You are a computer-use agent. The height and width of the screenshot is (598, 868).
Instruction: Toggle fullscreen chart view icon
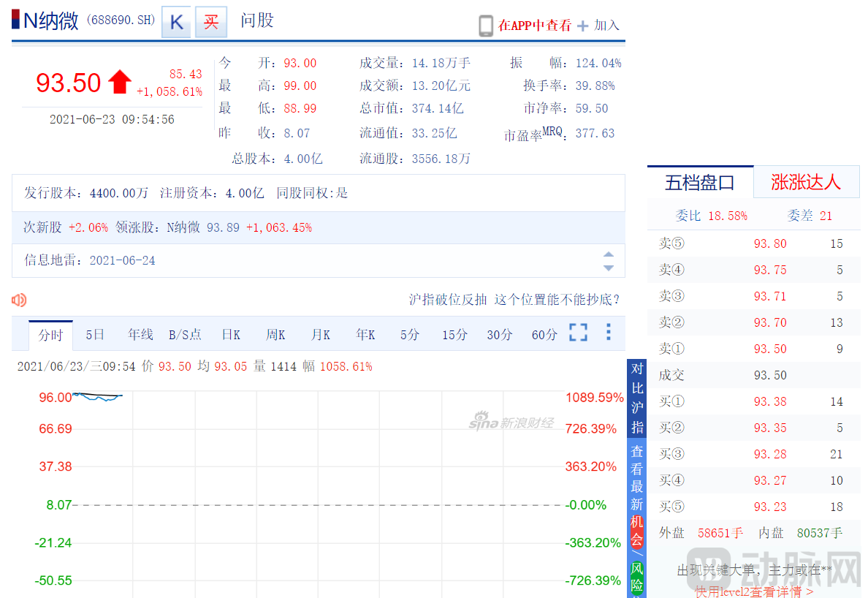578,333
